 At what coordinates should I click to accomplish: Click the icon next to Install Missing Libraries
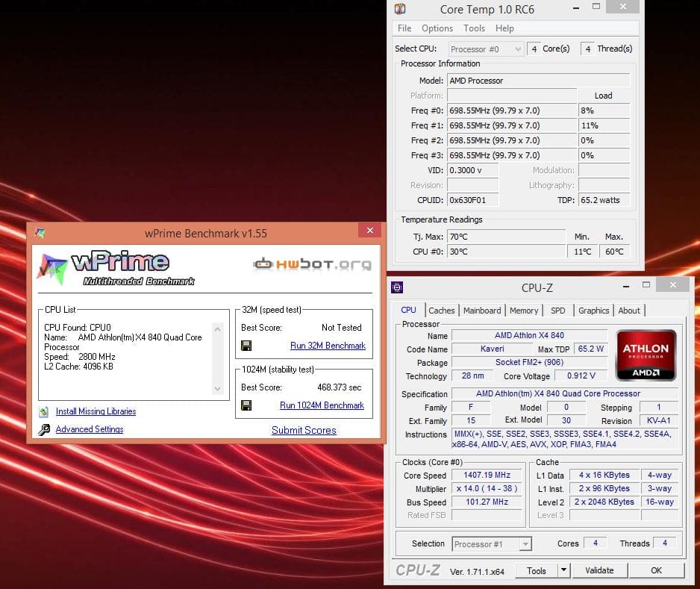pos(44,412)
